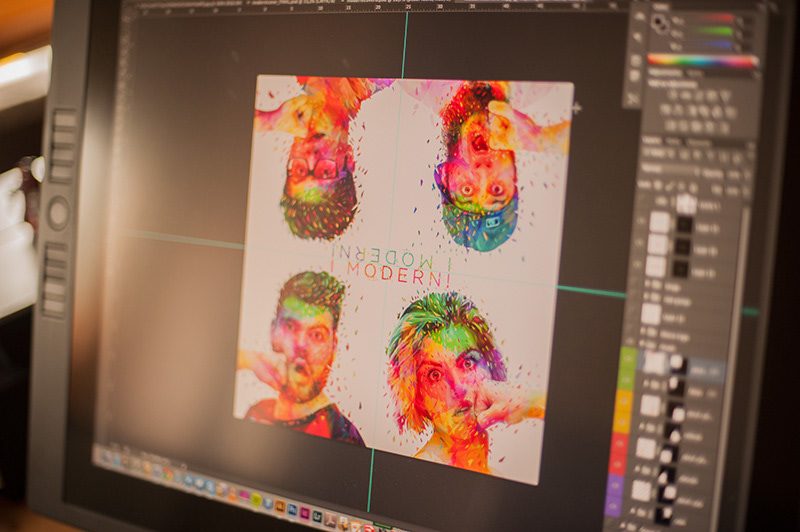This screenshot has height=532, width=800.
Task: Open the Layers panel flyout menu
Action: coord(751,146)
